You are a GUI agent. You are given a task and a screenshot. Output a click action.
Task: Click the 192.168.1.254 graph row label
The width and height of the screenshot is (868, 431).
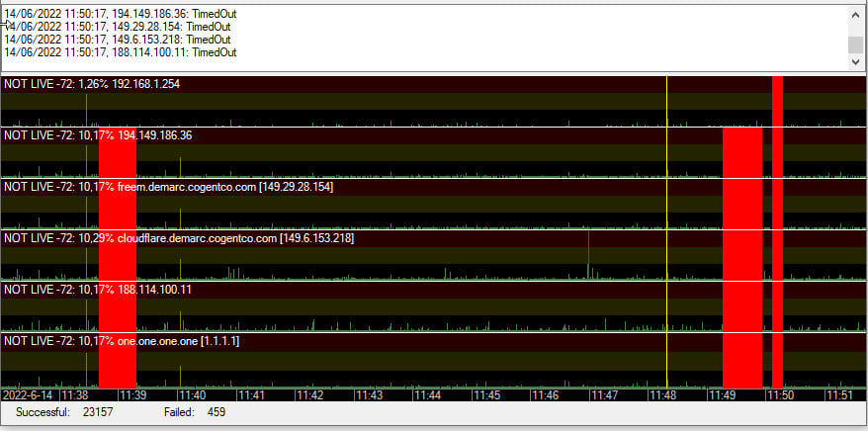[x=92, y=84]
